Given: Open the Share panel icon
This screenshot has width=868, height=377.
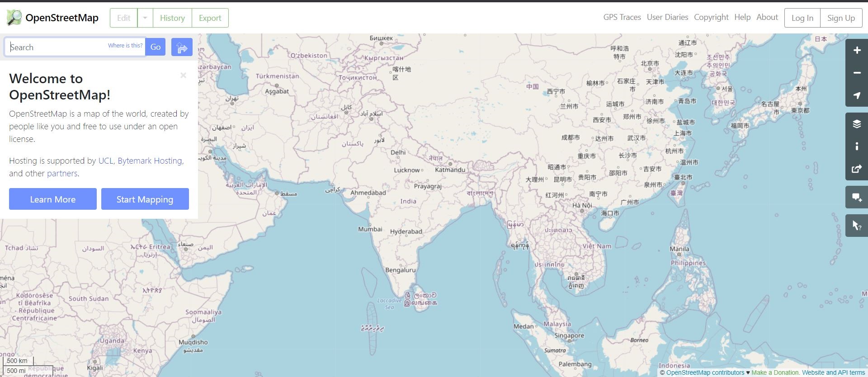Looking at the screenshot, I should click(857, 169).
